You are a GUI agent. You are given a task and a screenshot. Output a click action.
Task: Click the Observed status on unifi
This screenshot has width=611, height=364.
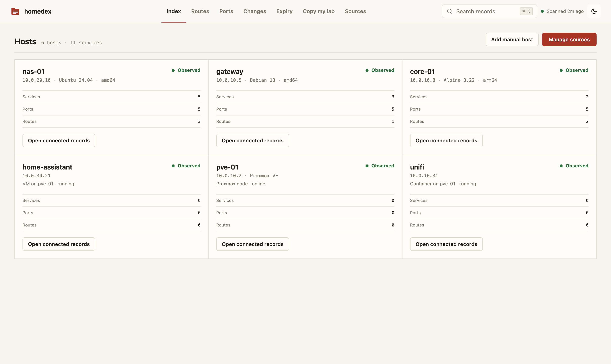click(x=574, y=166)
